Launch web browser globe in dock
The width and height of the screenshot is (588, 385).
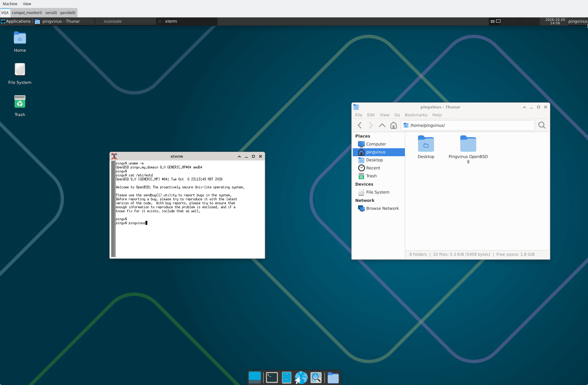tap(301, 378)
